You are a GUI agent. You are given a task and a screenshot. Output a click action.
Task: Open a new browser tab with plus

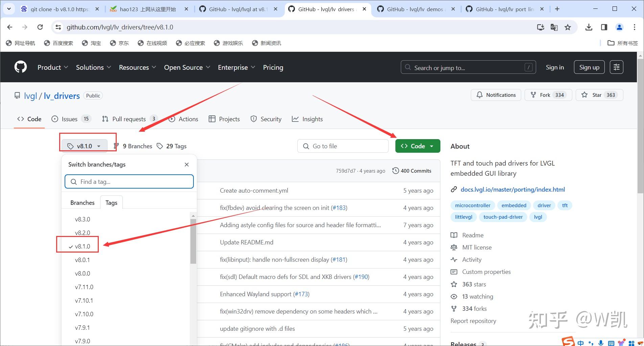557,9
